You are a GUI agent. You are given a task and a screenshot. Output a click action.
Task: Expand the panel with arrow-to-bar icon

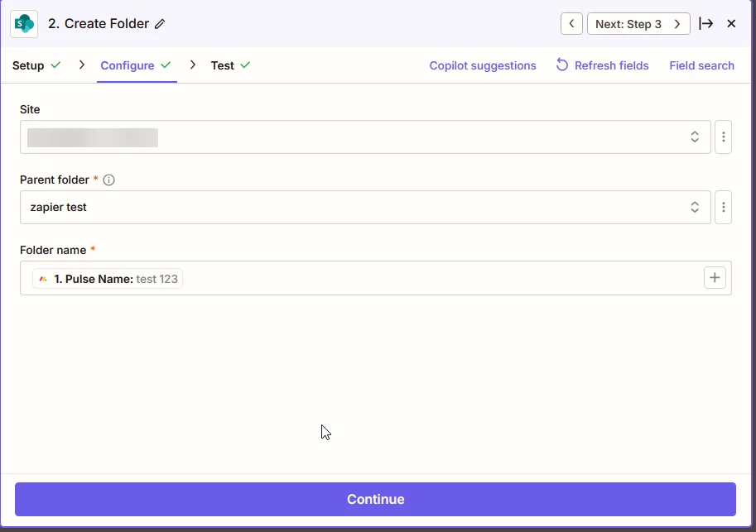(x=705, y=24)
